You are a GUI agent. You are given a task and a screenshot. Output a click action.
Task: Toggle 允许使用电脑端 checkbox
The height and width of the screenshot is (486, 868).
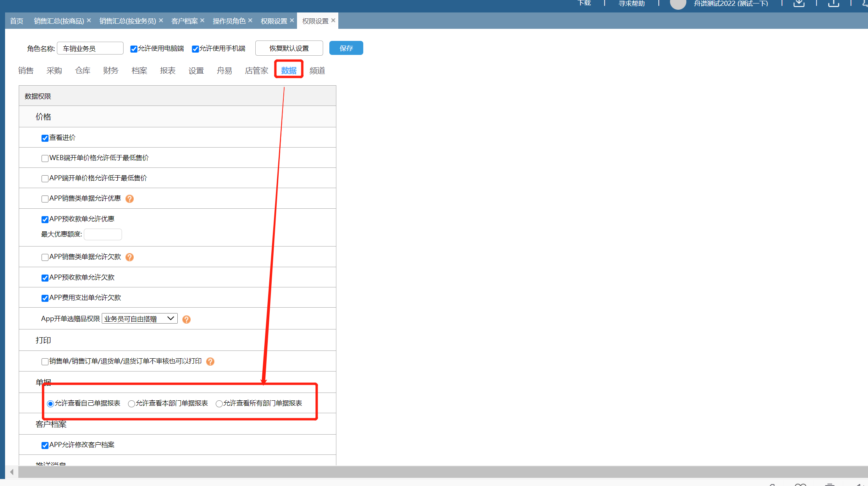pos(134,49)
